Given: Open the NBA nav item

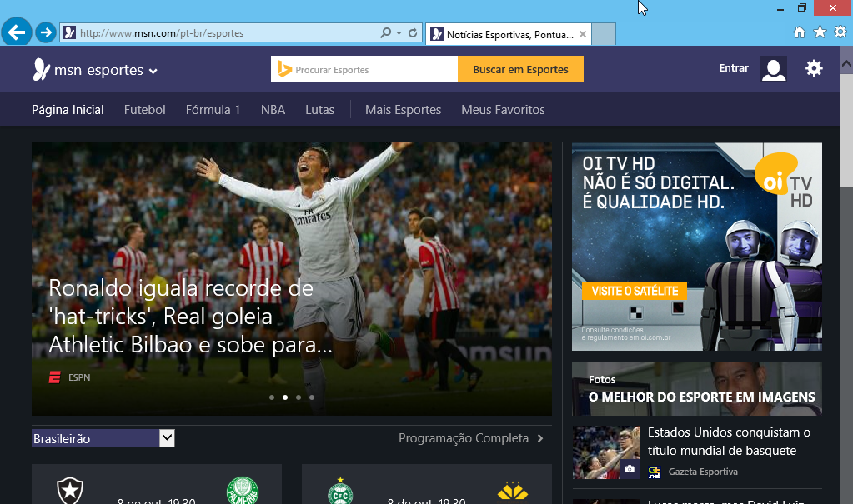Looking at the screenshot, I should pos(273,110).
